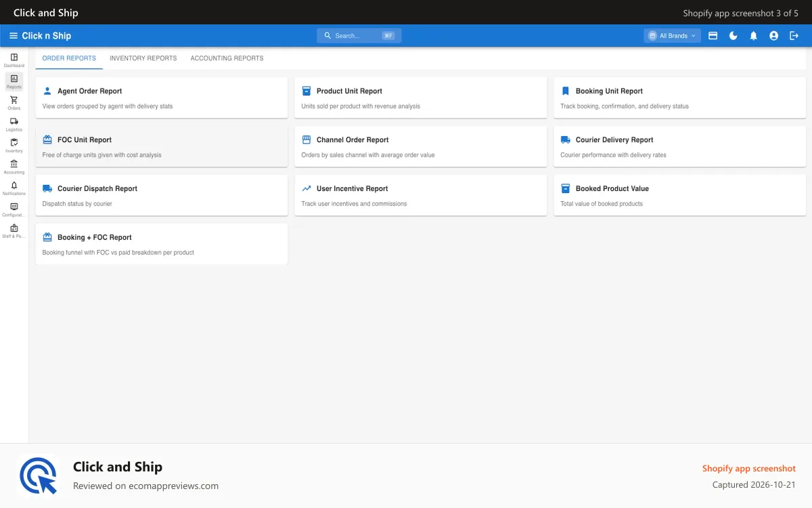Open the Accounting bank icon
812x508 pixels.
click(x=14, y=164)
